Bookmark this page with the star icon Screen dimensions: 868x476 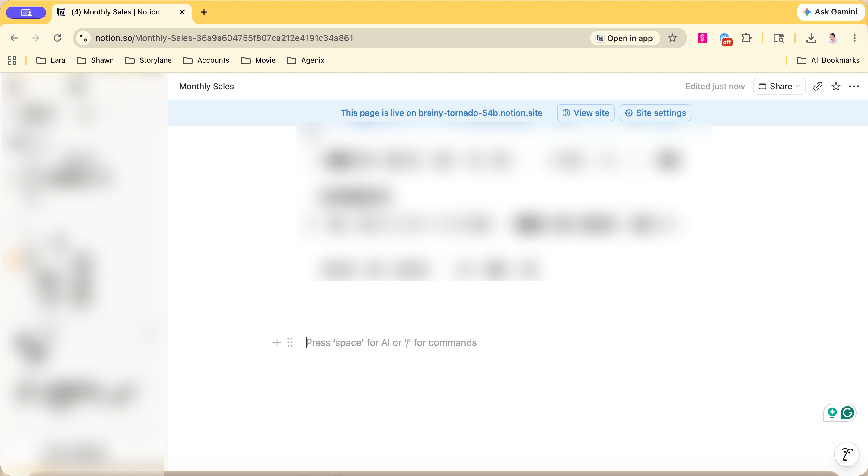[x=672, y=38]
